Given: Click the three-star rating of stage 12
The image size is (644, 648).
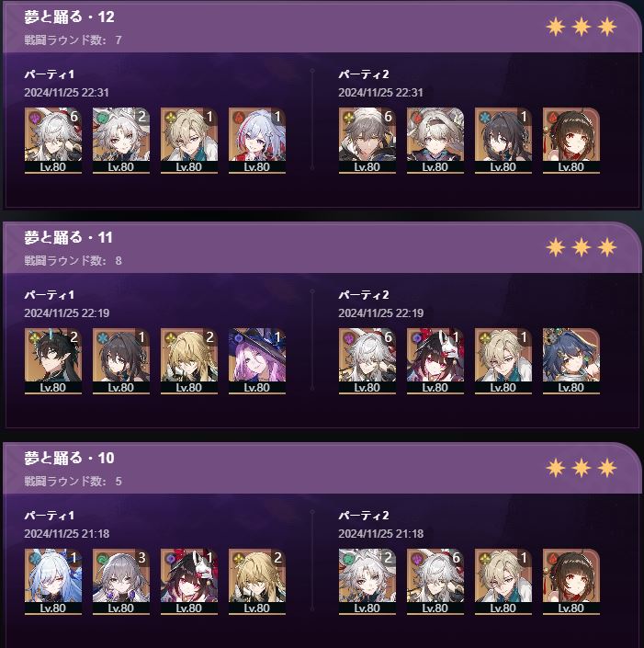Looking at the screenshot, I should coord(582,27).
